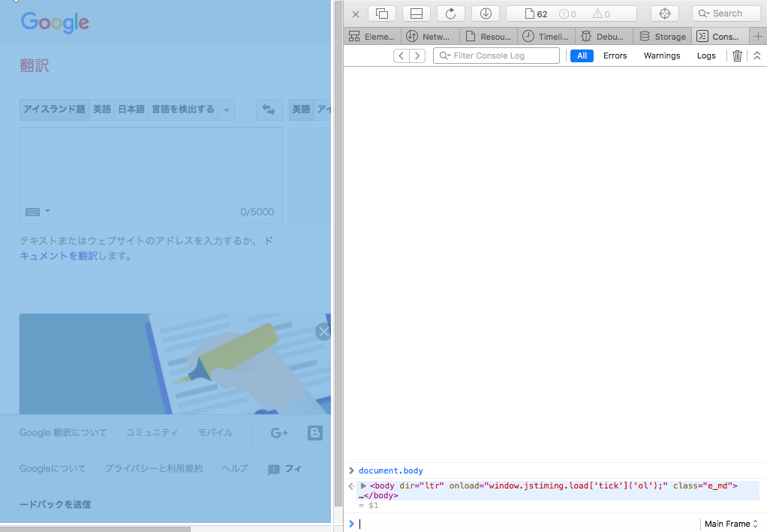This screenshot has height=532, width=767.
Task: Click the swap languages arrows icon
Action: 269,110
